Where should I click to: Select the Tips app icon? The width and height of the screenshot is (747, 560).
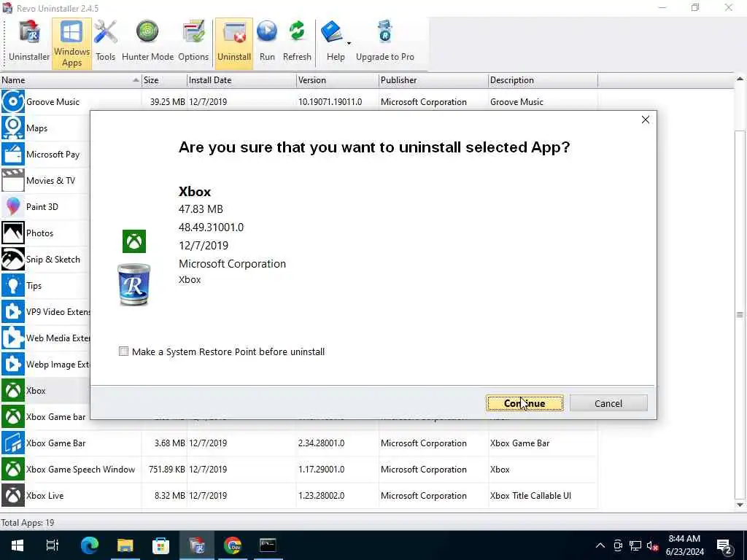(13, 286)
